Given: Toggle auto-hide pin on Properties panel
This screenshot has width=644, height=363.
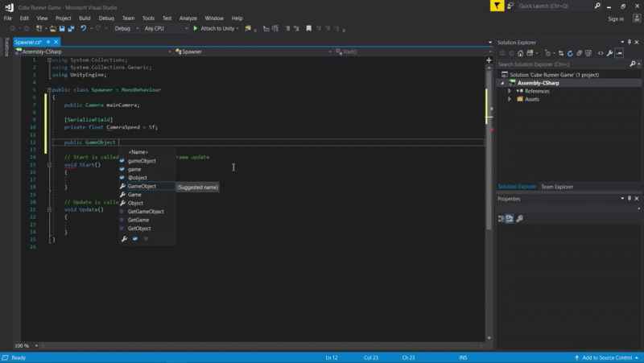Looking at the screenshot, I should (x=630, y=198).
